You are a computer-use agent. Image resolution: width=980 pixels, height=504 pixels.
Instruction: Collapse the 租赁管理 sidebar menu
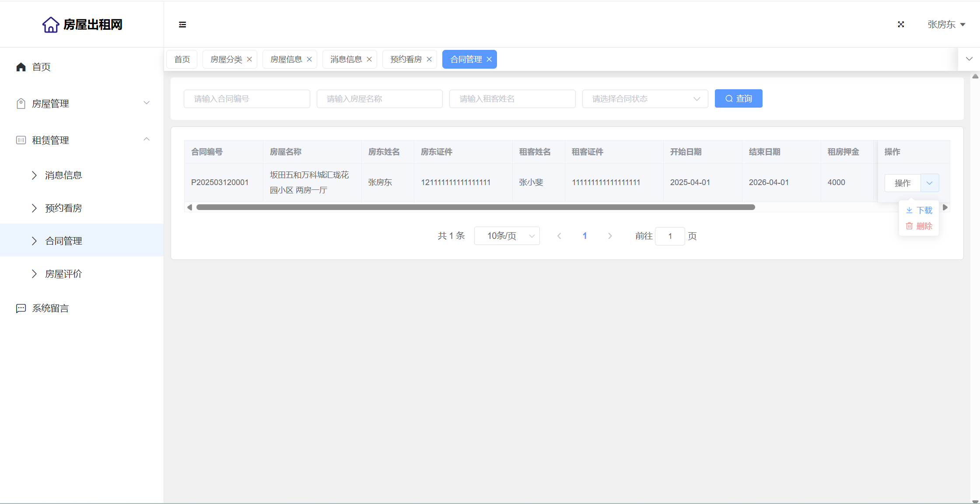pyautogui.click(x=147, y=140)
